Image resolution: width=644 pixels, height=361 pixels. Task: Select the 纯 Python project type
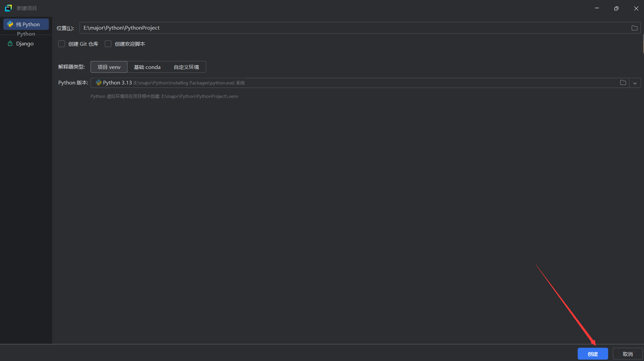click(x=26, y=24)
